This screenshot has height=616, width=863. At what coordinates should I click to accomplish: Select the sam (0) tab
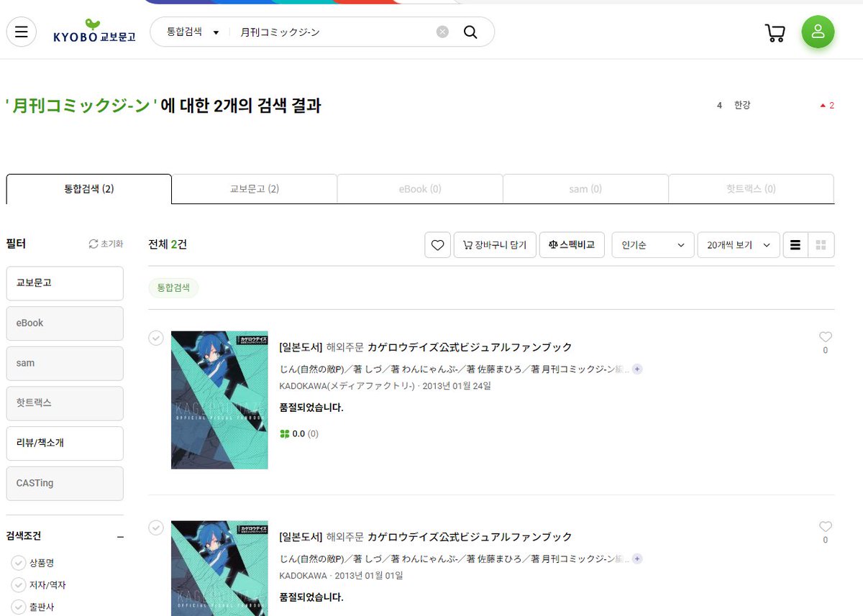tap(585, 189)
